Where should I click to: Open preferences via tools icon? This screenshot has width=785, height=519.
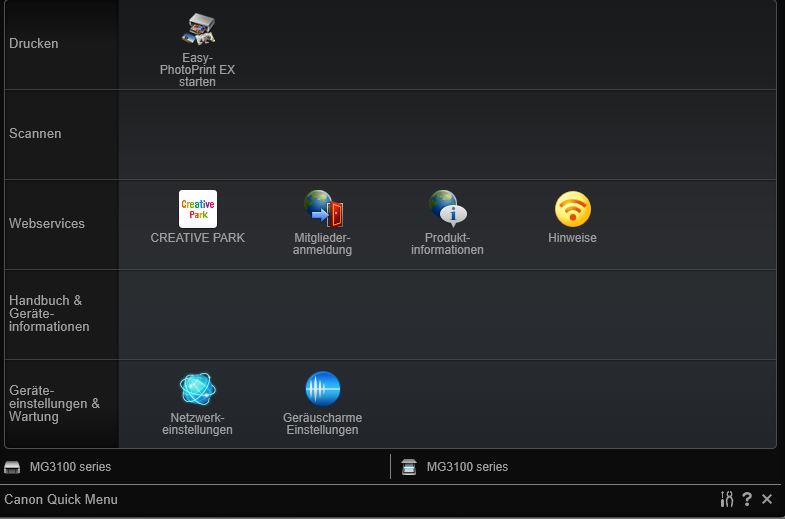click(x=726, y=499)
